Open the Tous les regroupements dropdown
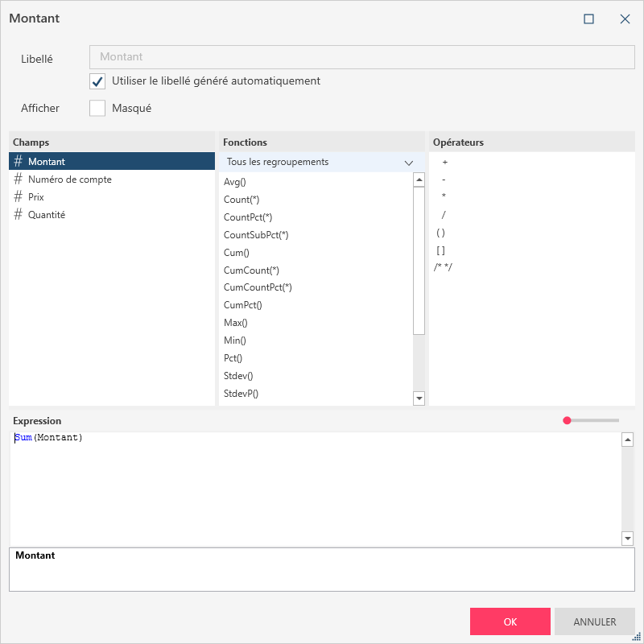Image resolution: width=644 pixels, height=644 pixels. click(321, 162)
